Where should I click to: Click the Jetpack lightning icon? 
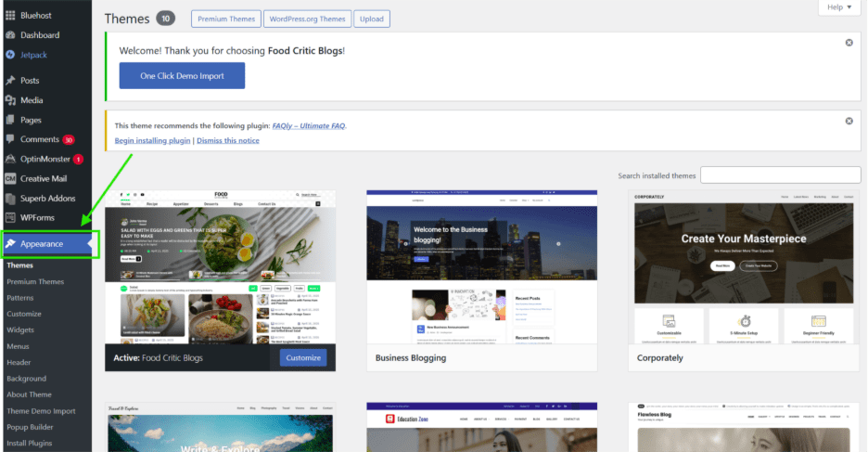pos(10,55)
